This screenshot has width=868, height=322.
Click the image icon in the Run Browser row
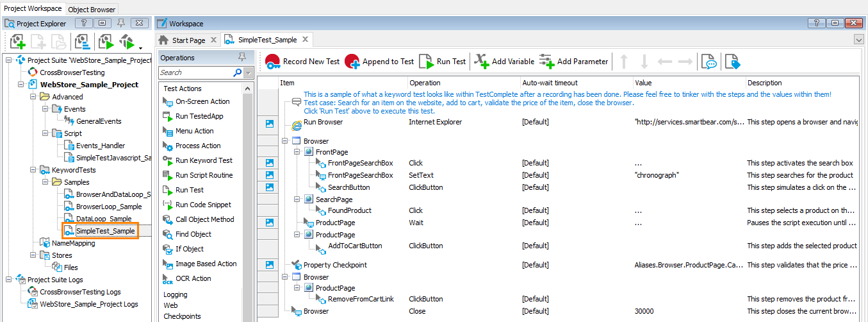pyautogui.click(x=269, y=124)
